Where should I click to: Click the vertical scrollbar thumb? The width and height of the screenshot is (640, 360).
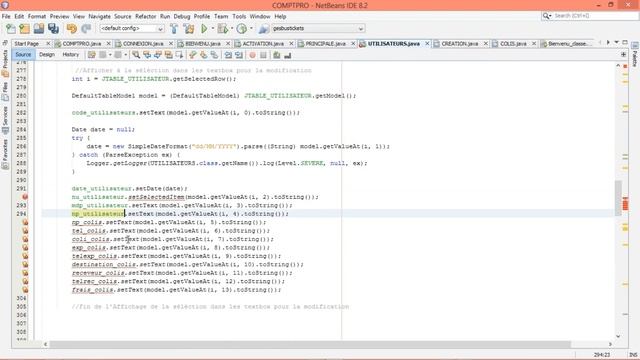[x=618, y=198]
